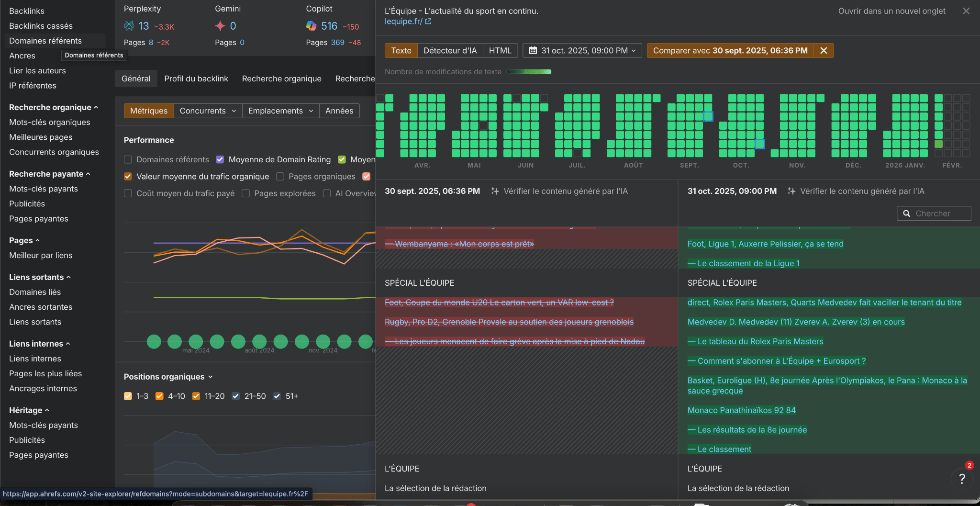Expand the Emplacements dropdown
Screen dimensions: 980x506
pyautogui.click(x=280, y=111)
